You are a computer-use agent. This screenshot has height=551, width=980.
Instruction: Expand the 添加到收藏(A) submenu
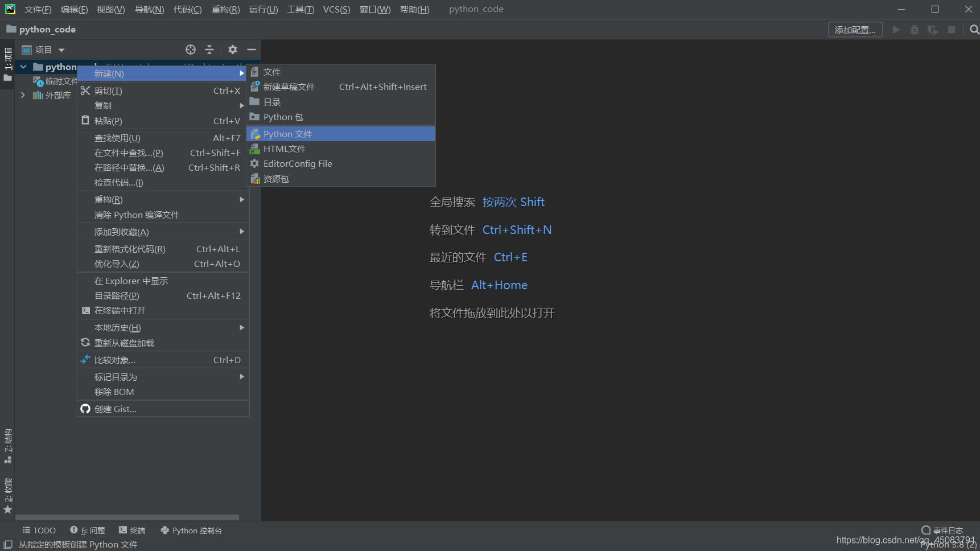tap(163, 232)
